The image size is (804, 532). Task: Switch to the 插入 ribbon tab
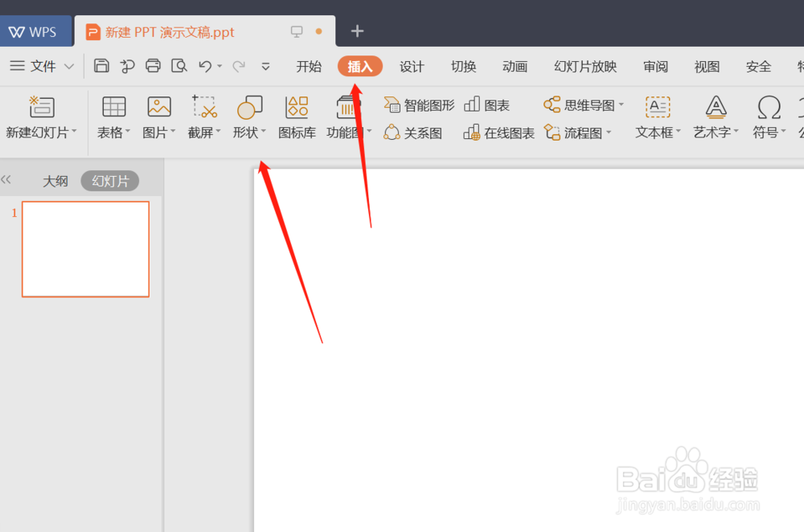(x=360, y=67)
